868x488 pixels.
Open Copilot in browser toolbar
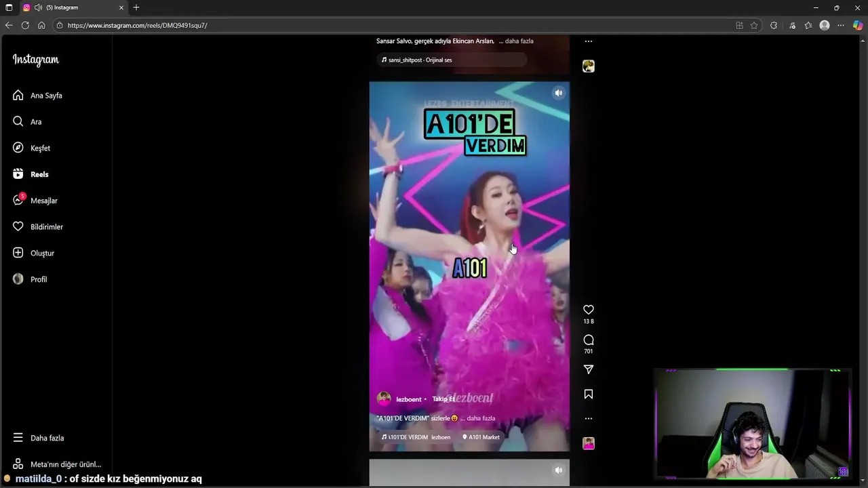click(x=858, y=25)
